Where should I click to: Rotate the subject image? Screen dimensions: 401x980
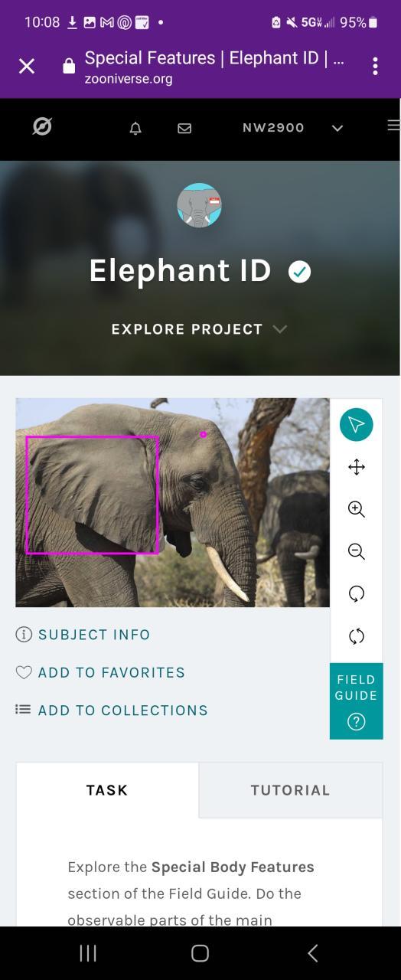coord(356,594)
